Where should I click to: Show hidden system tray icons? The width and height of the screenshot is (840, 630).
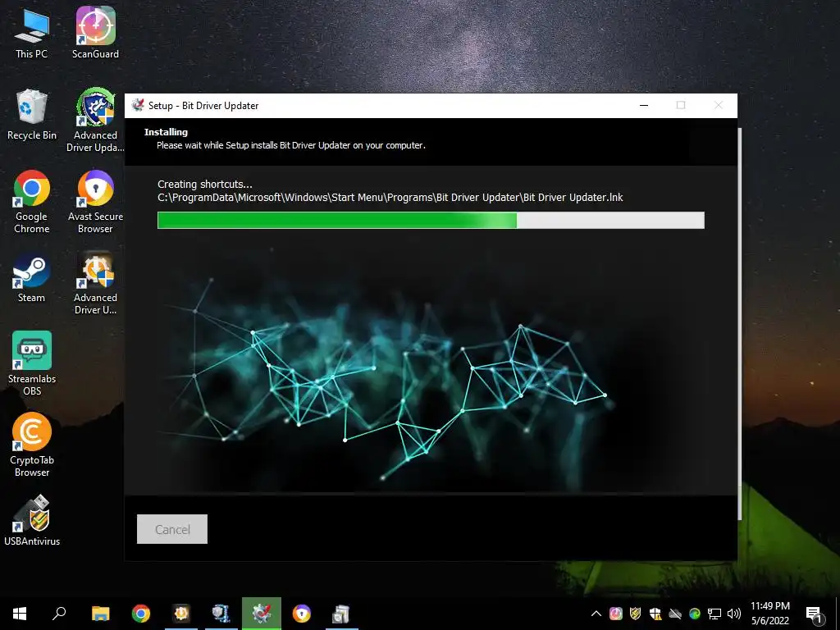[596, 614]
